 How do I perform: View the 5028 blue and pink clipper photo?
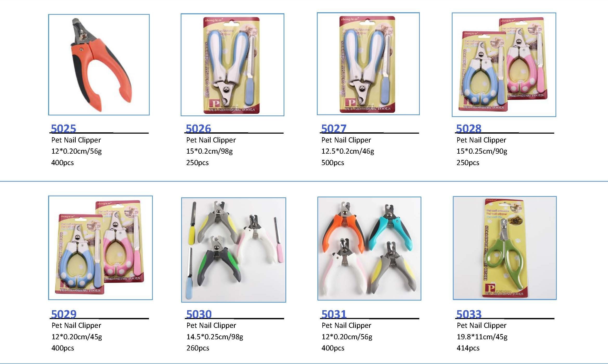[504, 64]
